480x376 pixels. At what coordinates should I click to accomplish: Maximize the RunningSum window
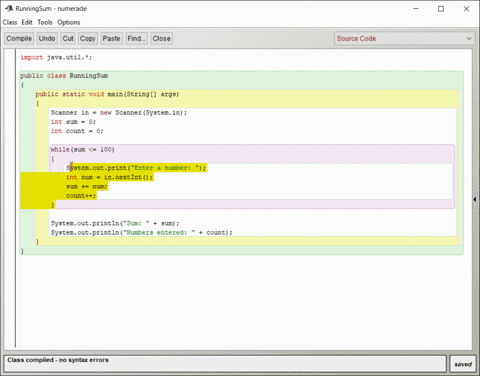pos(441,9)
